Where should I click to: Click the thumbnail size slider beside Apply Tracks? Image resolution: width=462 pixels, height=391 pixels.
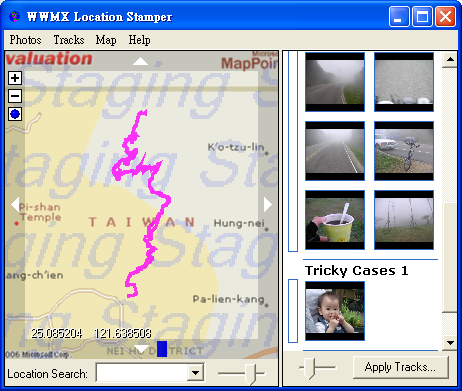(x=310, y=368)
